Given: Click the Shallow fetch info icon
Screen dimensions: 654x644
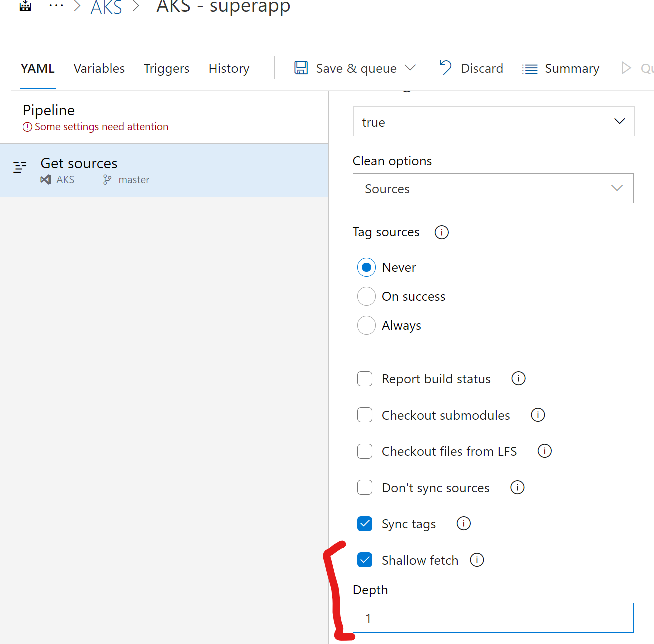Looking at the screenshot, I should [477, 560].
